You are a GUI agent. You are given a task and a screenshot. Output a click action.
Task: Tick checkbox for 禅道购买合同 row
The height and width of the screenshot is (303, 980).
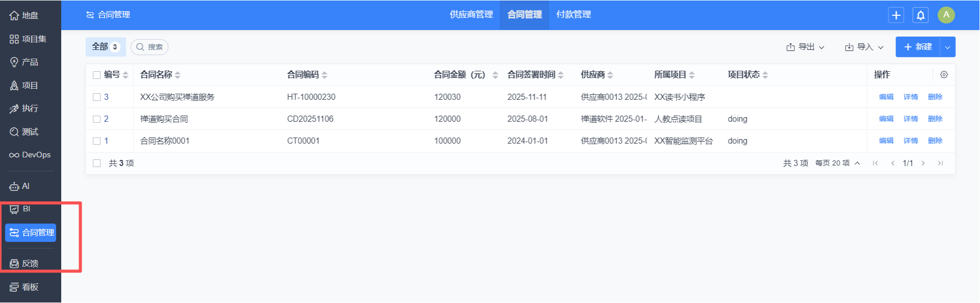click(96, 119)
